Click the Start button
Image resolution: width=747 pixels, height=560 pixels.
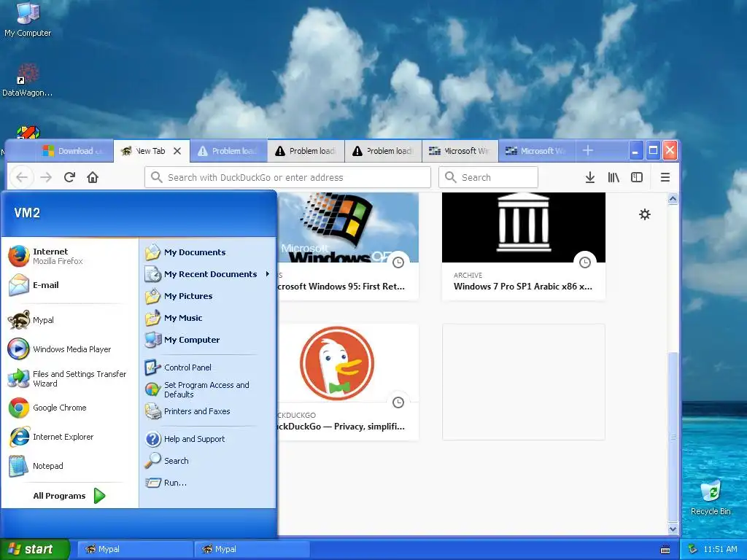(34, 549)
